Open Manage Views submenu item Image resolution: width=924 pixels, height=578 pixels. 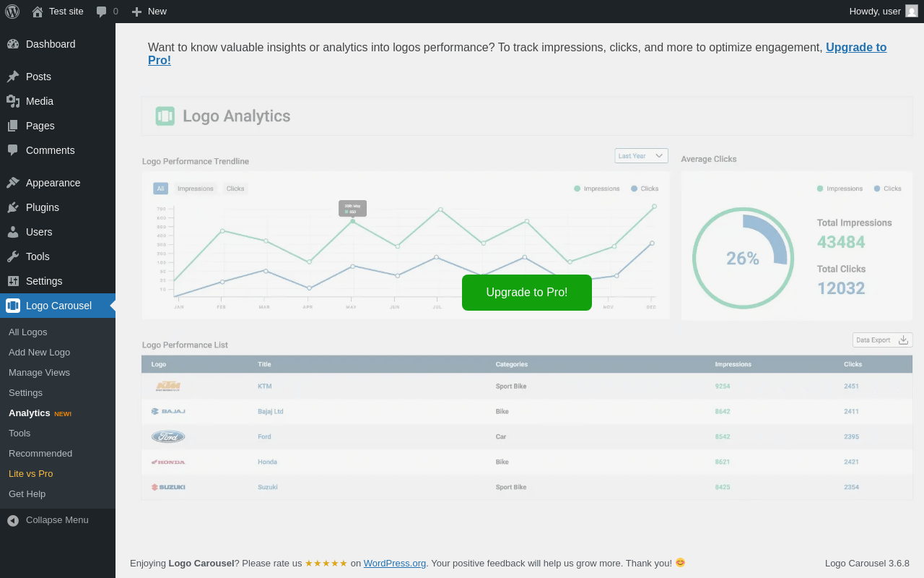pos(40,373)
